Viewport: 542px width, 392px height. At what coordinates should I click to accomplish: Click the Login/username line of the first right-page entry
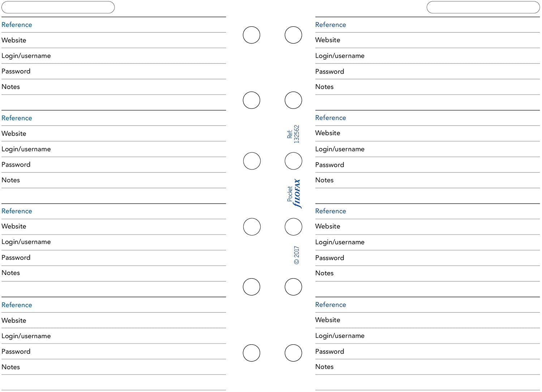(427, 56)
